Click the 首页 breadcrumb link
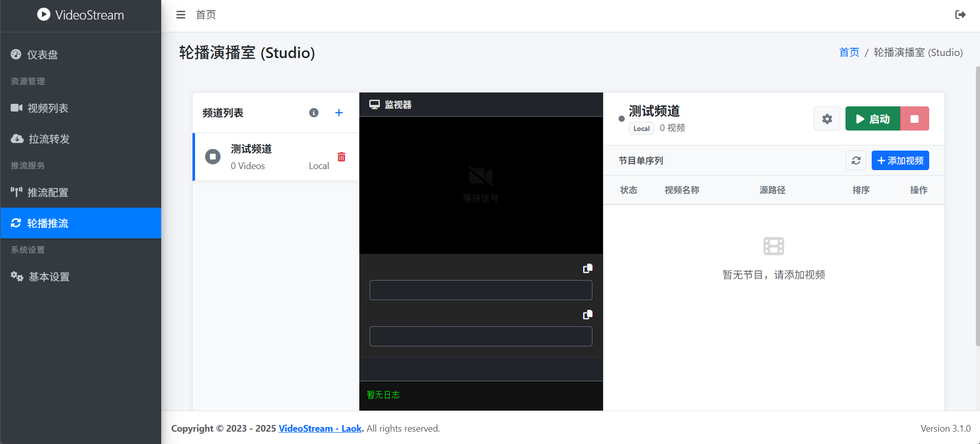Screen dimensions: 980x444 pos(849,52)
